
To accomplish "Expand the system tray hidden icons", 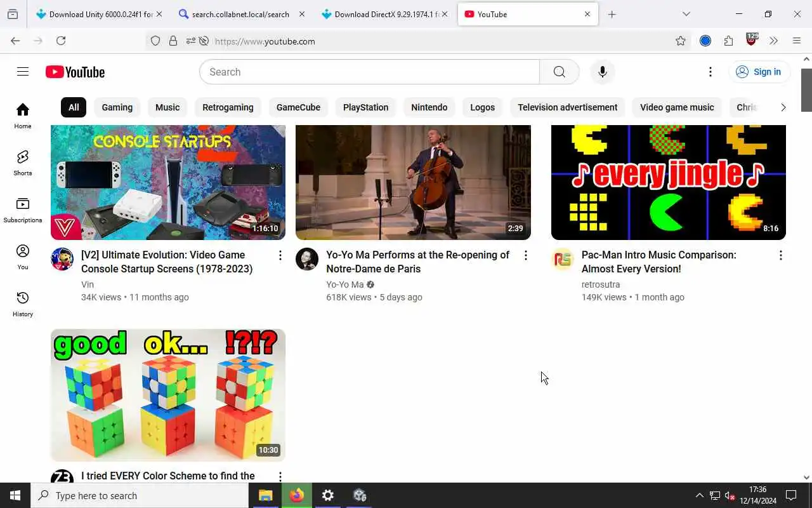I will [699, 495].
